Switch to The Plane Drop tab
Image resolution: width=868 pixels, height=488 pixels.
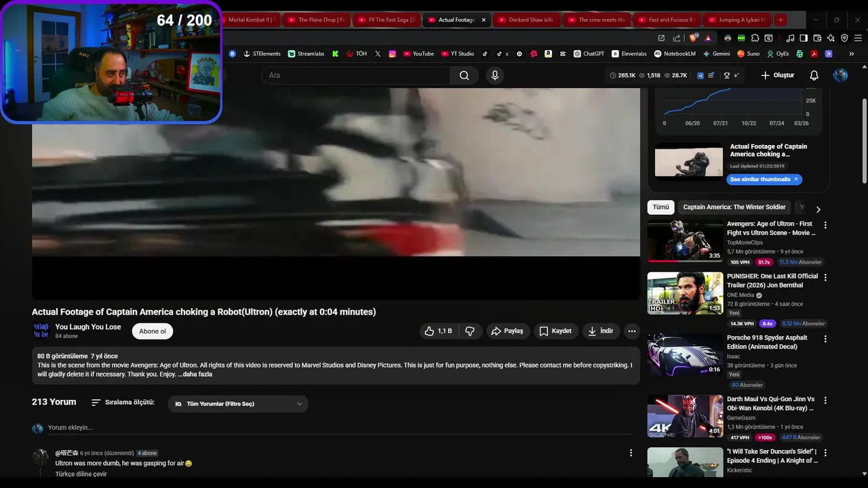point(316,20)
